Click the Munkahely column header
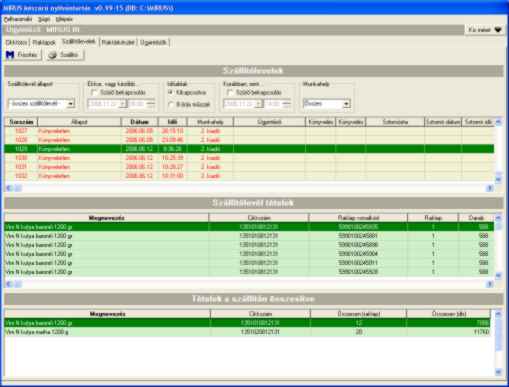This screenshot has width=509, height=387. pyautogui.click(x=210, y=122)
